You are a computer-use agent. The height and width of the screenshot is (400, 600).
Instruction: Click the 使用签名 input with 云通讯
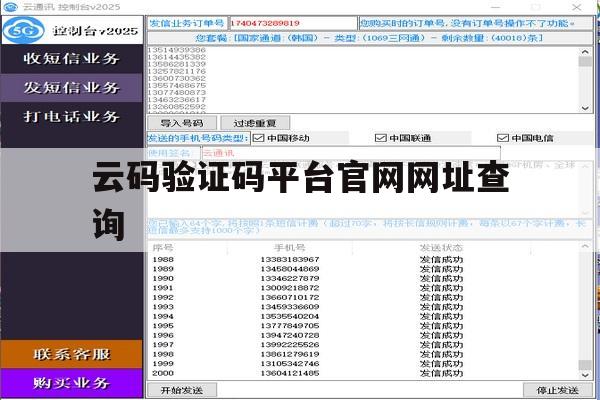pyautogui.click(x=351, y=153)
